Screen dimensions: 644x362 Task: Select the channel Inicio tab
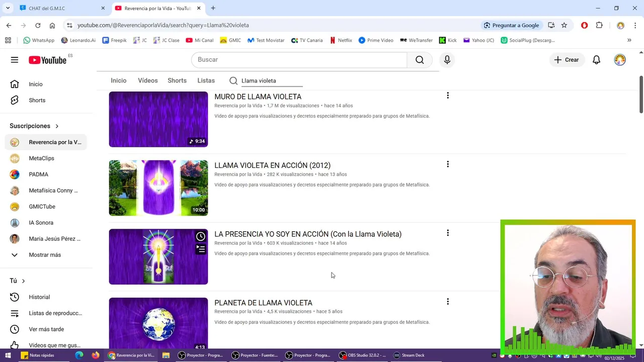(x=119, y=80)
